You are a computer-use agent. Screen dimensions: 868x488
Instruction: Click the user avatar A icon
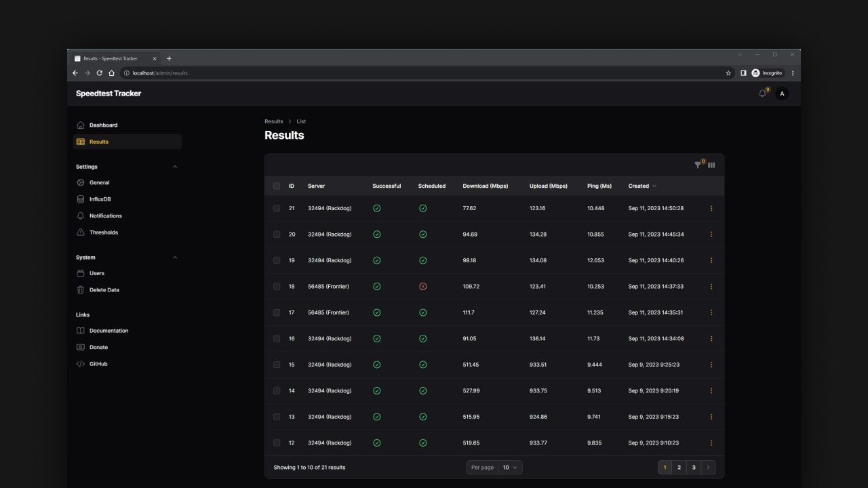(782, 94)
